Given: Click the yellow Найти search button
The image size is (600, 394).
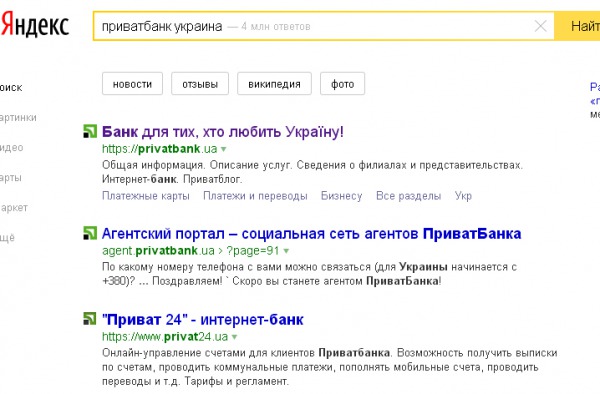Looking at the screenshot, I should (577, 26).
